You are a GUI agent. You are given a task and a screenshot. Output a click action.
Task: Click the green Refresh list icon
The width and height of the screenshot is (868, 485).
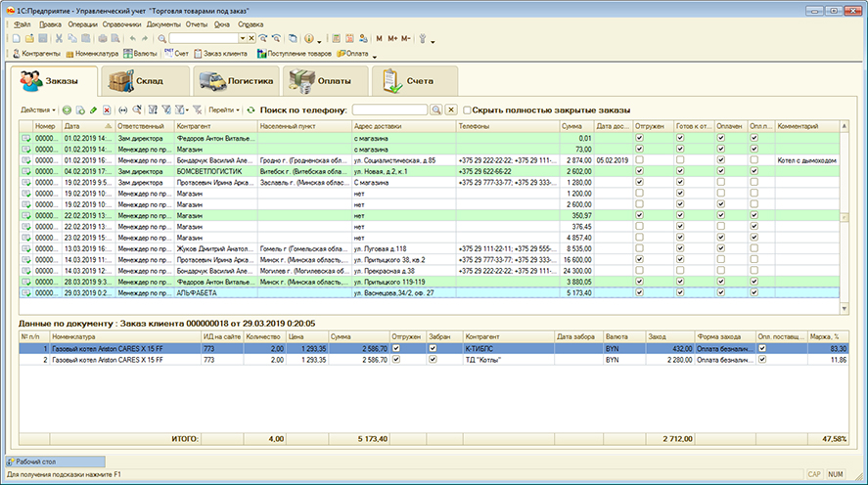click(x=251, y=110)
